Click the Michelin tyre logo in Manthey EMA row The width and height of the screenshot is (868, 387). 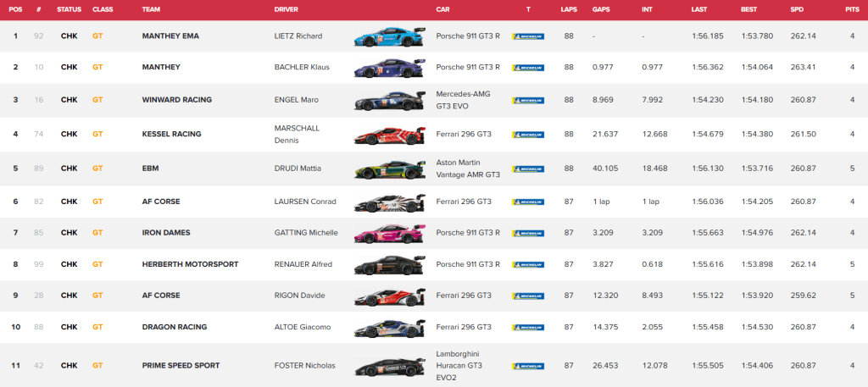[x=528, y=36]
